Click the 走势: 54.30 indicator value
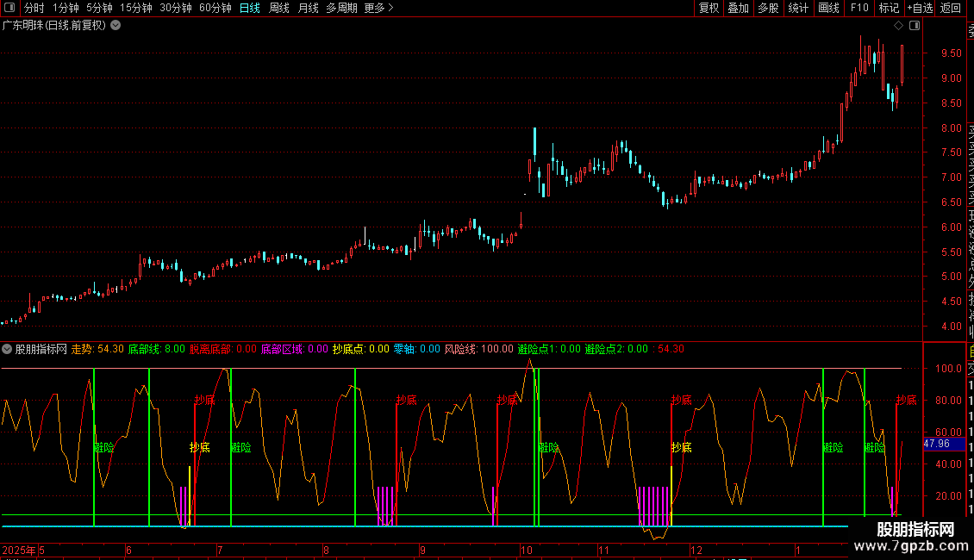The width and height of the screenshot is (974, 560). [x=97, y=349]
